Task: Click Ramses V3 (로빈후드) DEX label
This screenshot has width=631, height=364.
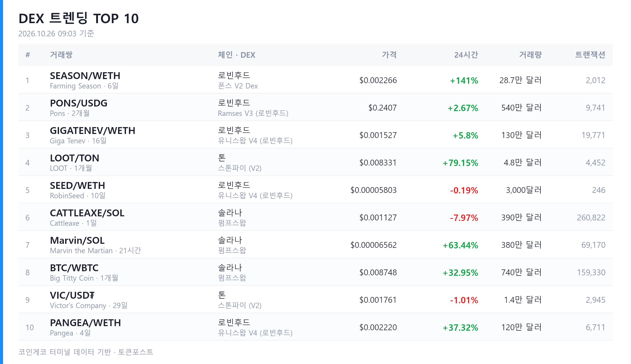Action: point(253,113)
